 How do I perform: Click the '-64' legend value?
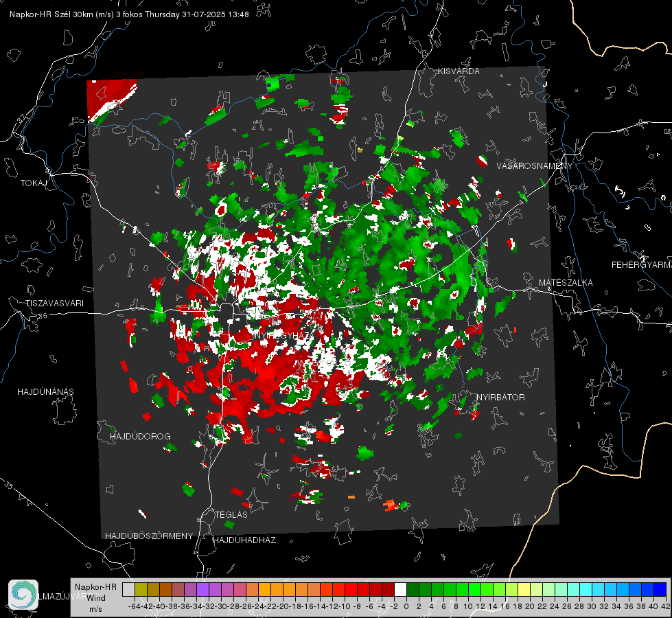[x=134, y=607]
